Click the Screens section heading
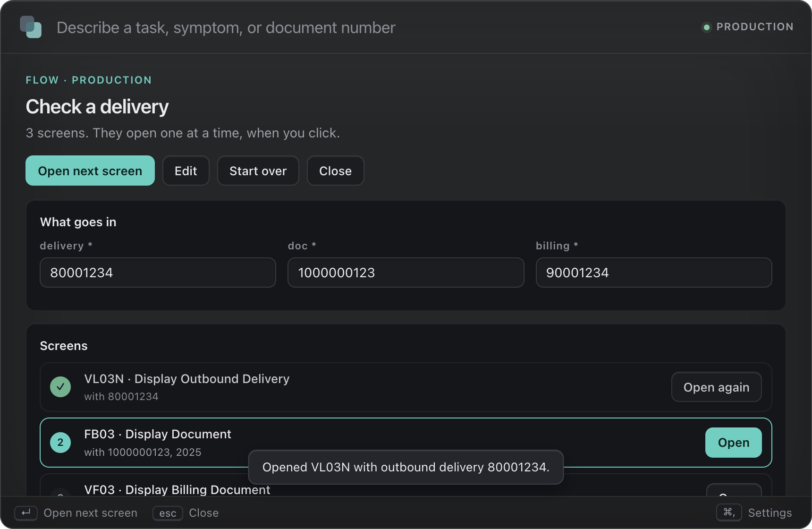 point(64,346)
